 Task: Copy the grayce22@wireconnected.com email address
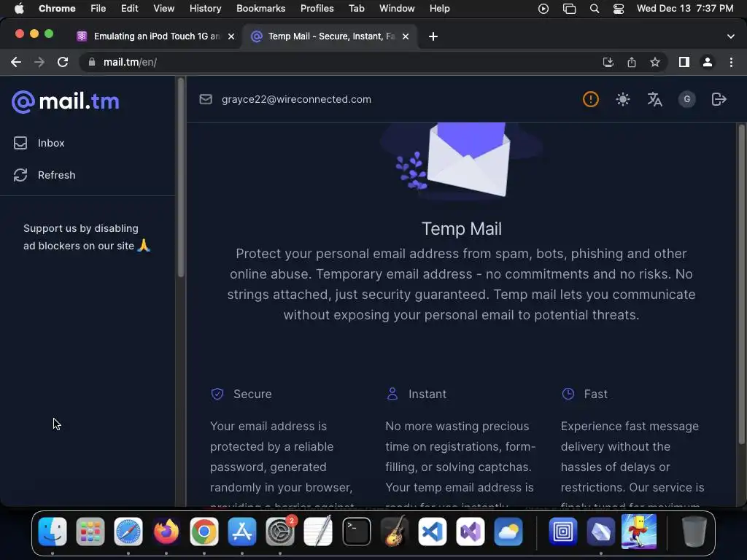click(x=296, y=99)
